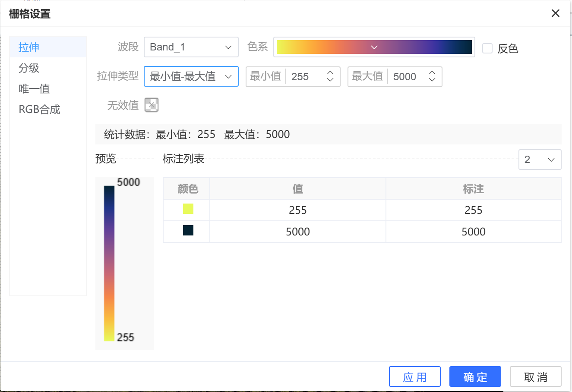572x392 pixels.
Task: Select the 拉伸 tab
Action: point(29,47)
